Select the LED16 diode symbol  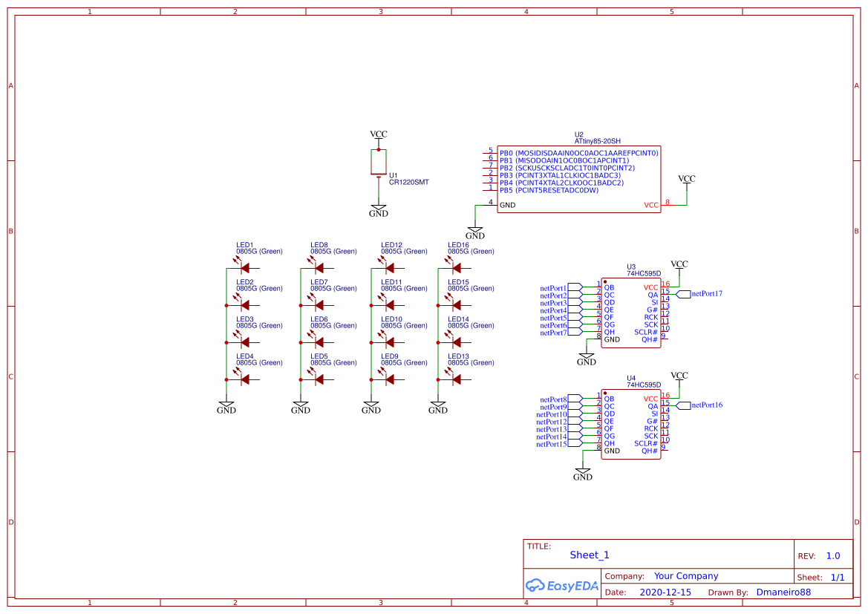(457, 267)
